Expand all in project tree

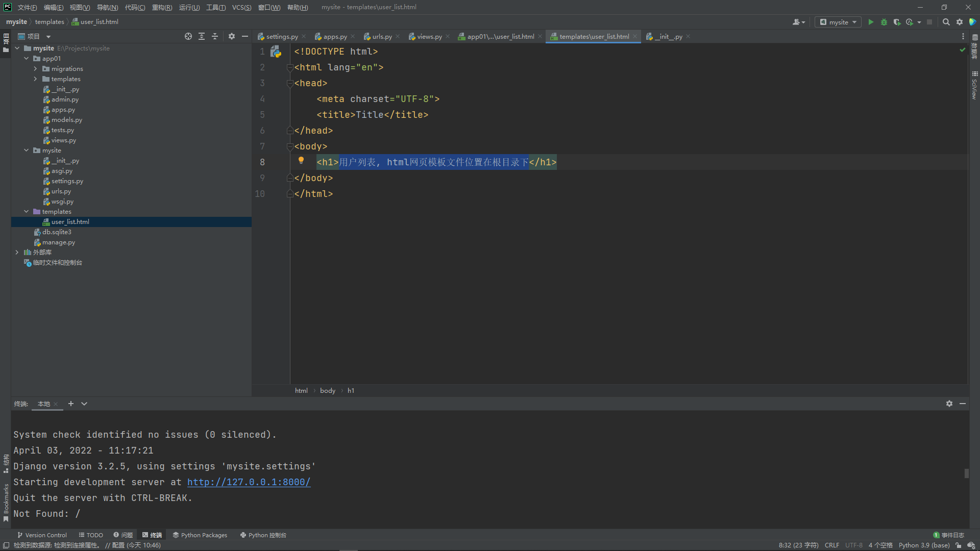click(202, 36)
